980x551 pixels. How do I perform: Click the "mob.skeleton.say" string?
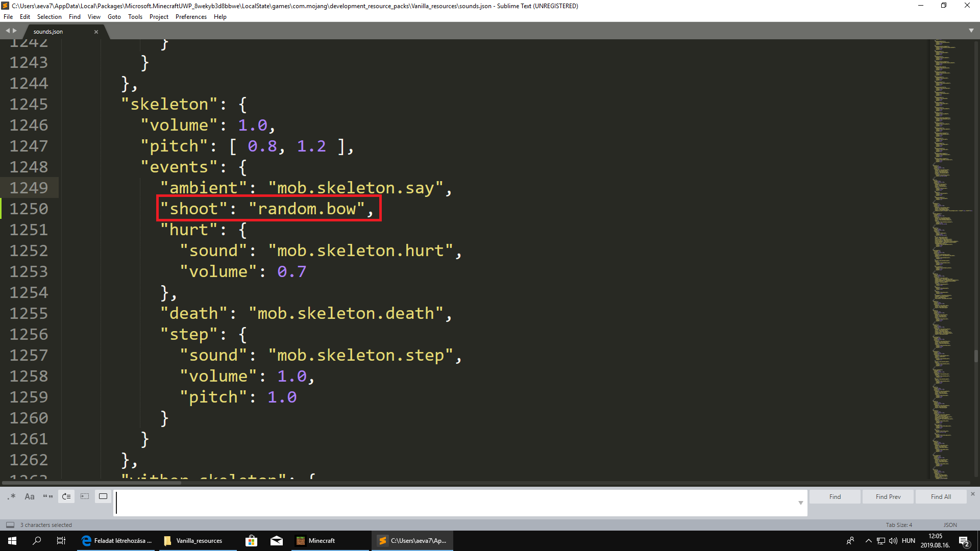[356, 188]
